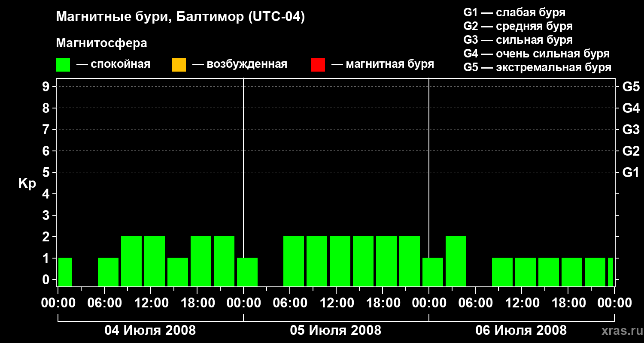
Task: Click the 'G2 — средняя буря' legend line
Action: [518, 26]
